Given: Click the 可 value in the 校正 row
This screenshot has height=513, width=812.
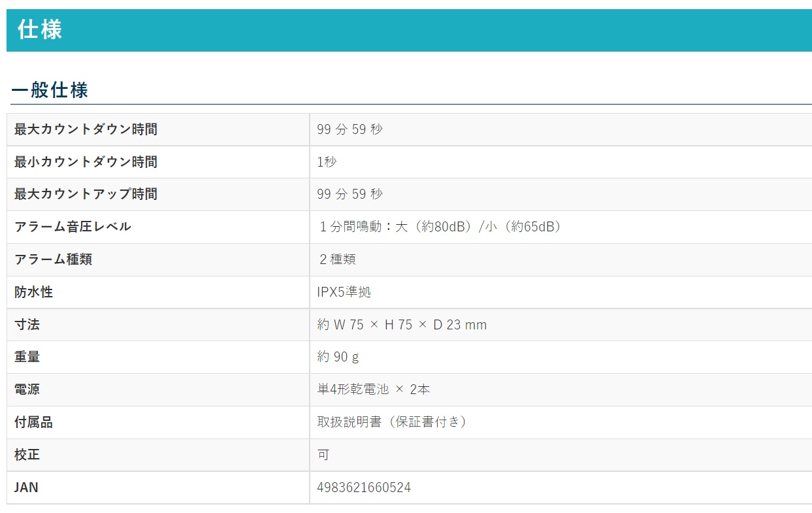Looking at the screenshot, I should pyautogui.click(x=323, y=455).
